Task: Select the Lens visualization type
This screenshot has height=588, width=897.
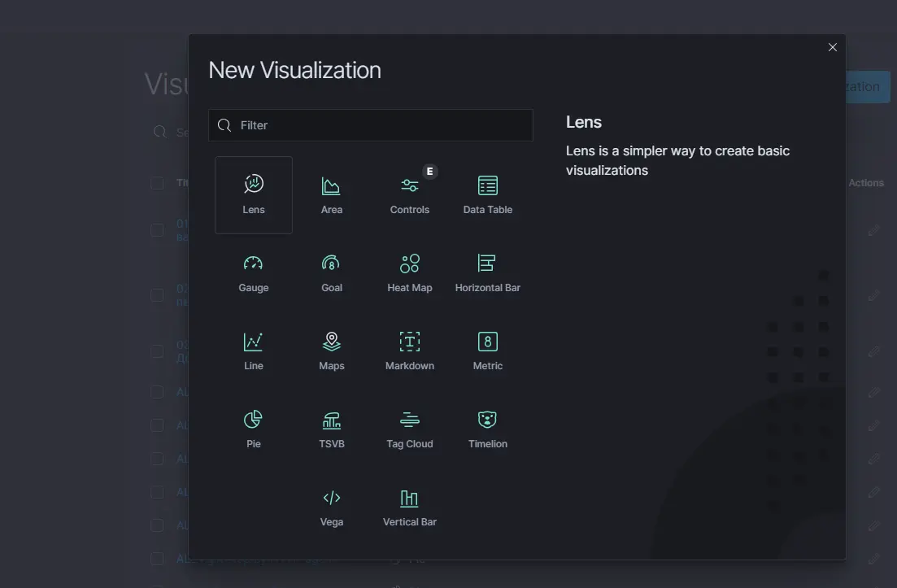Action: (x=254, y=194)
